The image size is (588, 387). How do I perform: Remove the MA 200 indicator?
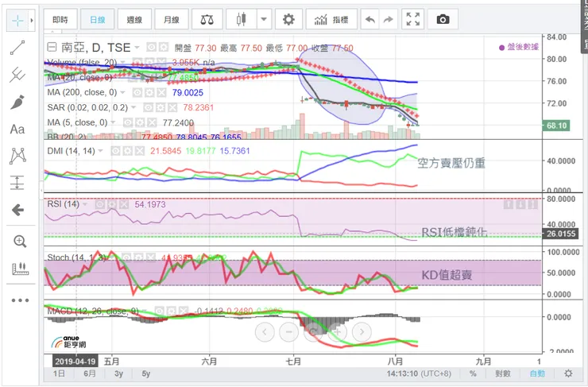pyautogui.click(x=161, y=92)
